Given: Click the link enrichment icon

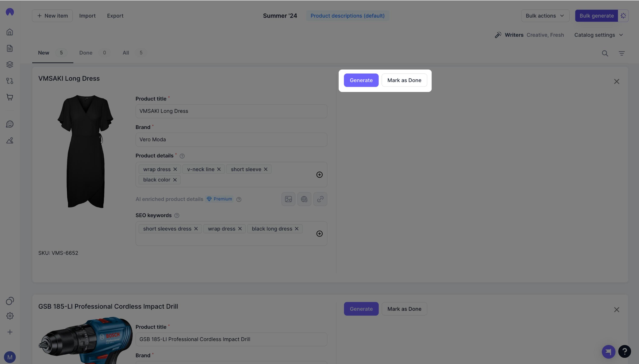Looking at the screenshot, I should pos(320,199).
